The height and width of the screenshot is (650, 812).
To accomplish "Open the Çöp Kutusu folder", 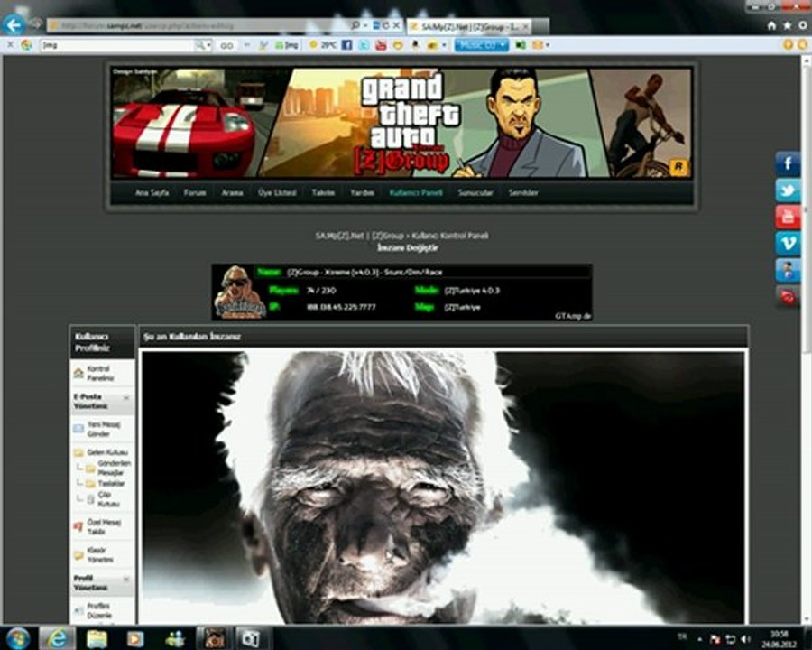I will [x=108, y=498].
